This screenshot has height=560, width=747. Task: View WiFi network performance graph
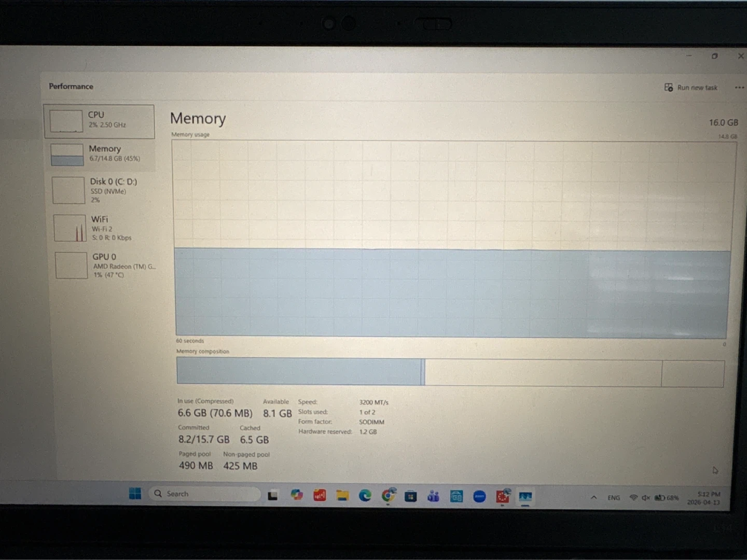(x=103, y=228)
